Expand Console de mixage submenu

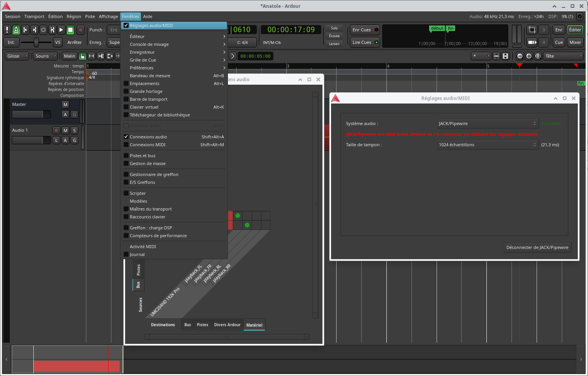174,44
